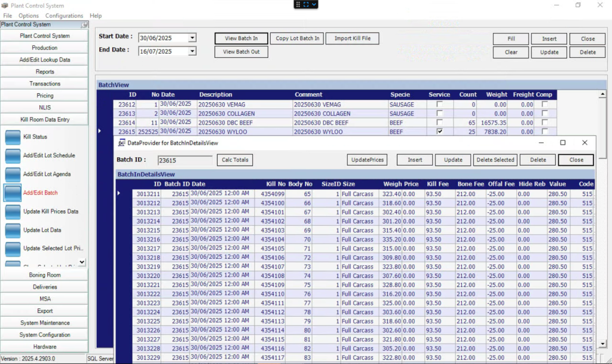This screenshot has height=364, width=612.
Task: Open the Help menu
Action: pos(96,16)
